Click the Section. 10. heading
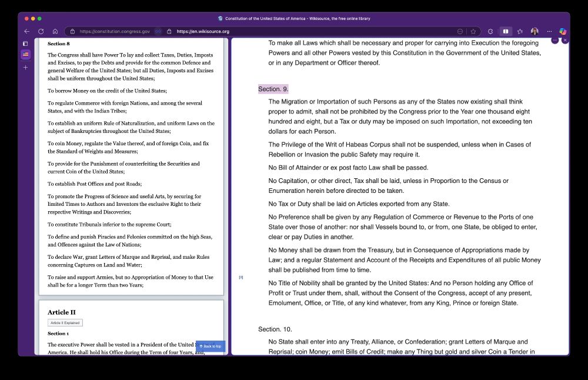This screenshot has width=588, height=380. tap(275, 329)
